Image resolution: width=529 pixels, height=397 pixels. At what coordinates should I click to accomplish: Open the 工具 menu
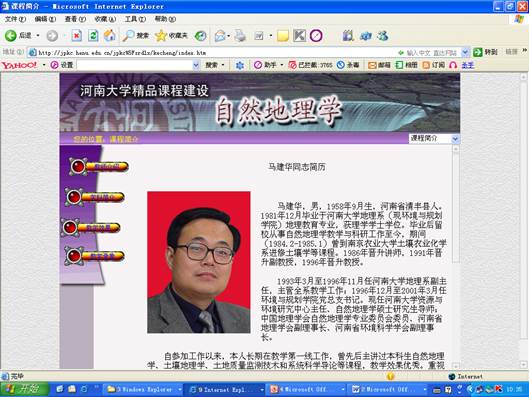click(x=135, y=19)
